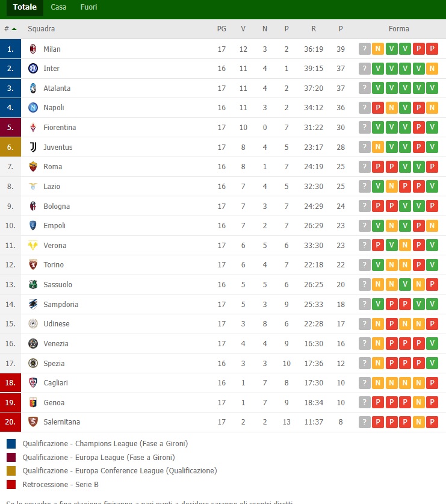
Task: Switch to the Fuori tab
Action: [88, 7]
